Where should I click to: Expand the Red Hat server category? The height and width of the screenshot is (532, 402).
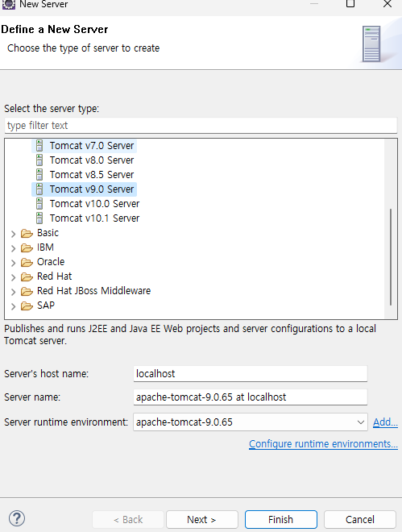click(13, 277)
